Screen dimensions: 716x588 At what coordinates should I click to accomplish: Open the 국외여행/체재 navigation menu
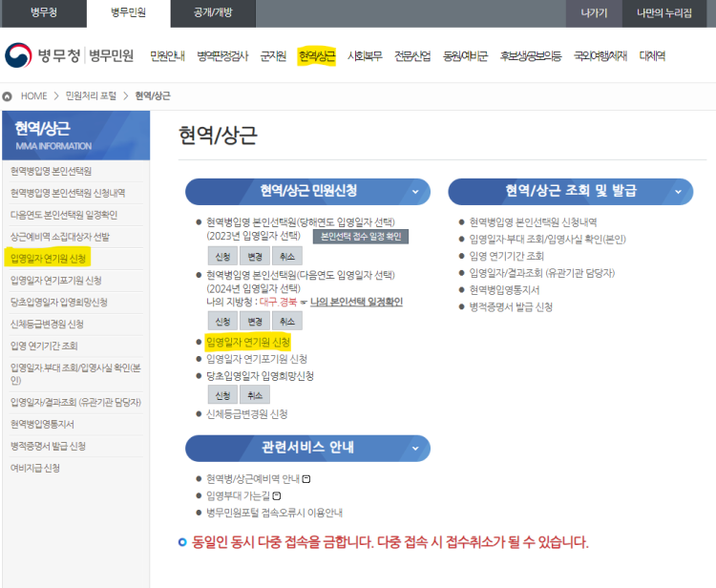tap(600, 56)
